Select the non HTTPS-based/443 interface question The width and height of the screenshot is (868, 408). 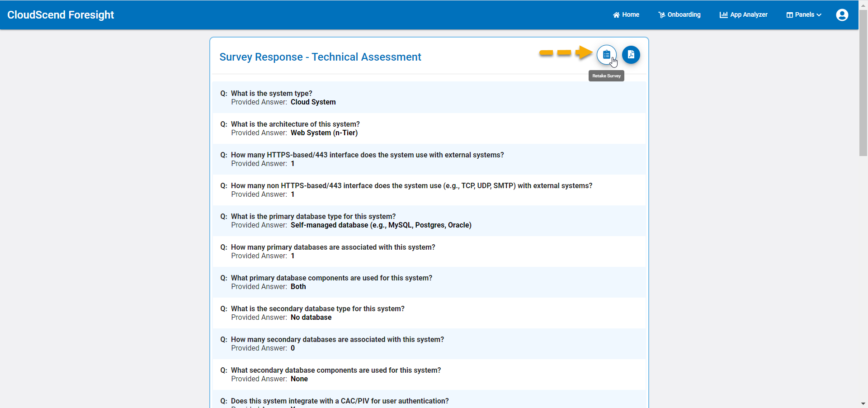click(x=411, y=186)
